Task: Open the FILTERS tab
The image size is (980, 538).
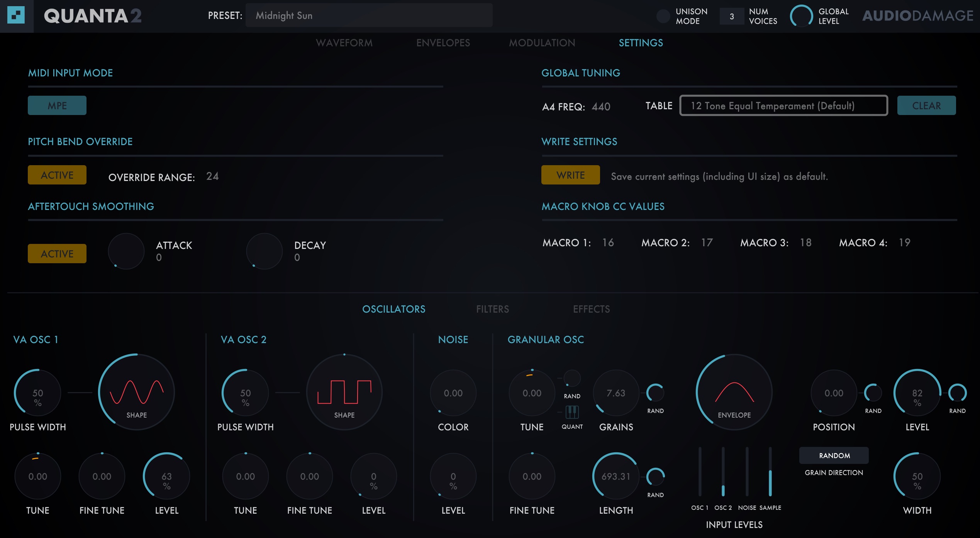Action: tap(493, 309)
